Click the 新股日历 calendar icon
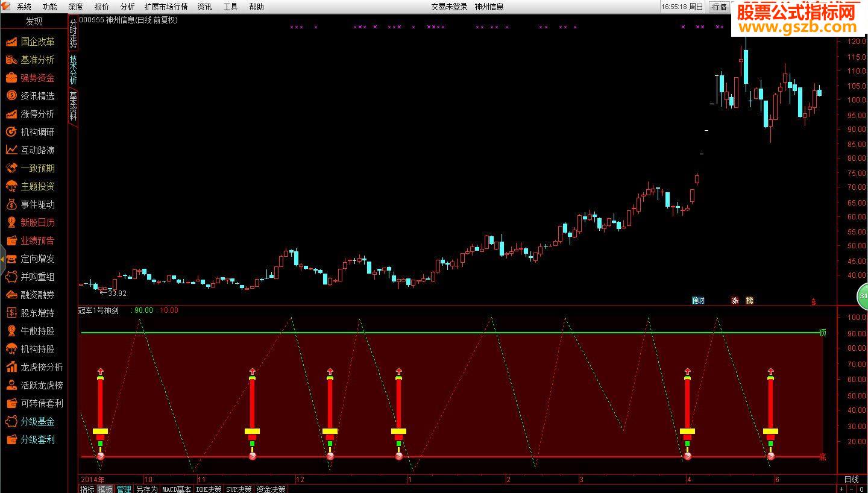868x493 pixels. coord(11,222)
